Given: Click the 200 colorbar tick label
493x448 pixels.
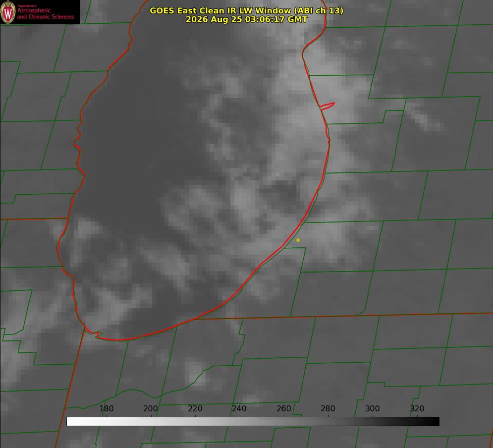Looking at the screenshot, I should pyautogui.click(x=151, y=408).
